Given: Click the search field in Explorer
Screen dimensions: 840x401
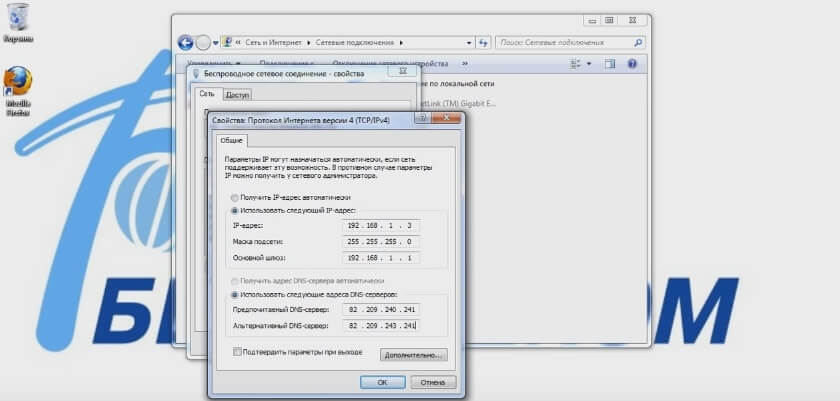Looking at the screenshot, I should click(x=570, y=42).
